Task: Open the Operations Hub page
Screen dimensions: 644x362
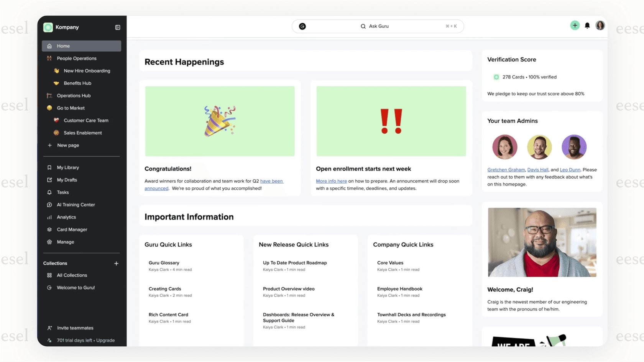Action: (x=73, y=95)
